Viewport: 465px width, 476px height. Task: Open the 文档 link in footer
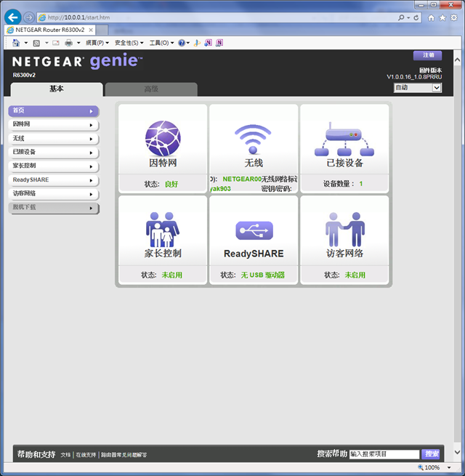point(65,455)
